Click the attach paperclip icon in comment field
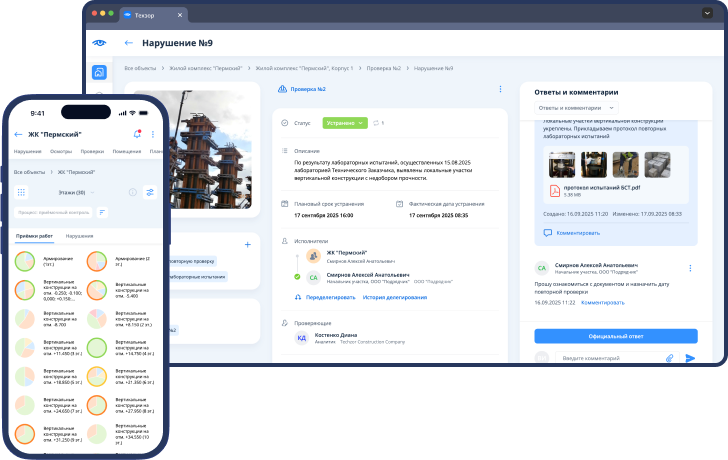Viewport: 728px width, 460px height. click(669, 358)
